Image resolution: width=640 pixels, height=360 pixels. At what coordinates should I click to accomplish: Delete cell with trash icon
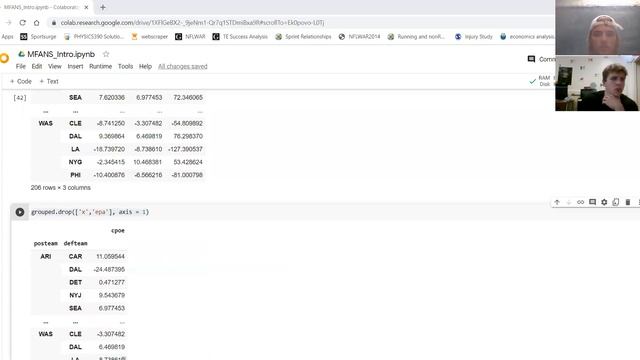[x=628, y=202]
